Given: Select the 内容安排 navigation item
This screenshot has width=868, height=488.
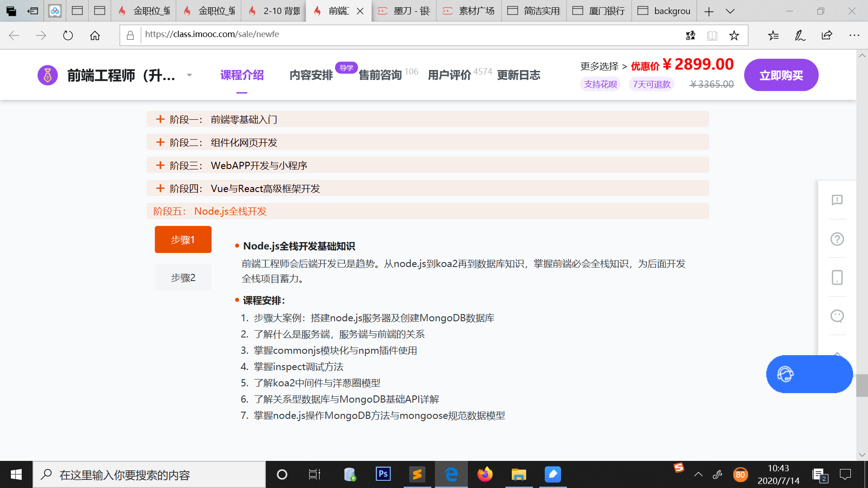Looking at the screenshot, I should pos(311,75).
